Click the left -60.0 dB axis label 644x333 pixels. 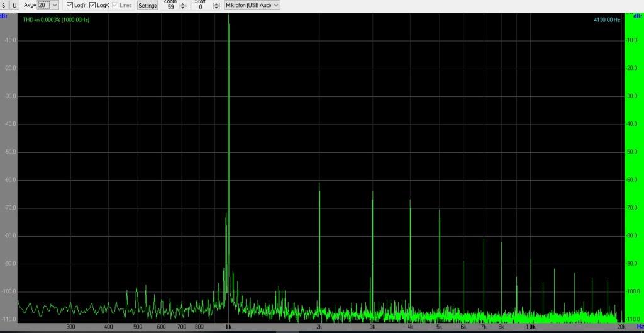(x=10, y=180)
